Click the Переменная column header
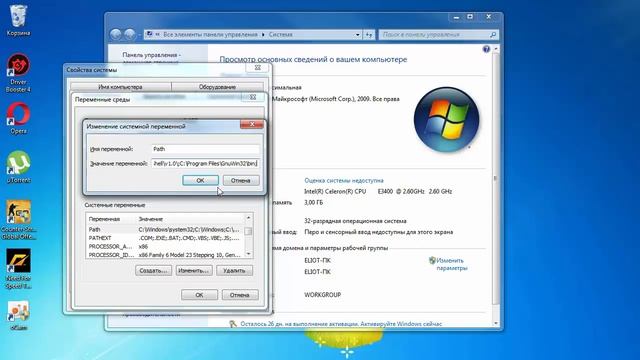 (x=111, y=219)
